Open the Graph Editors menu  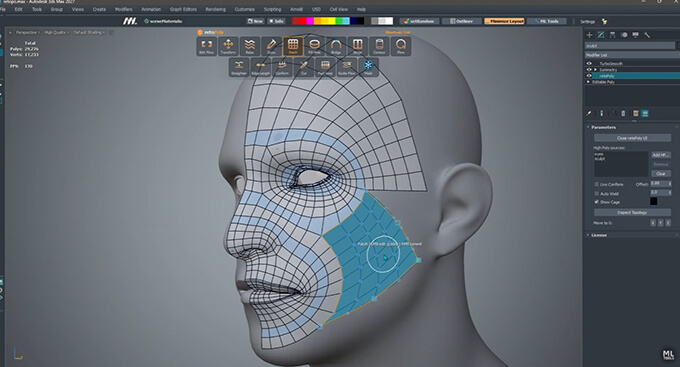(183, 9)
